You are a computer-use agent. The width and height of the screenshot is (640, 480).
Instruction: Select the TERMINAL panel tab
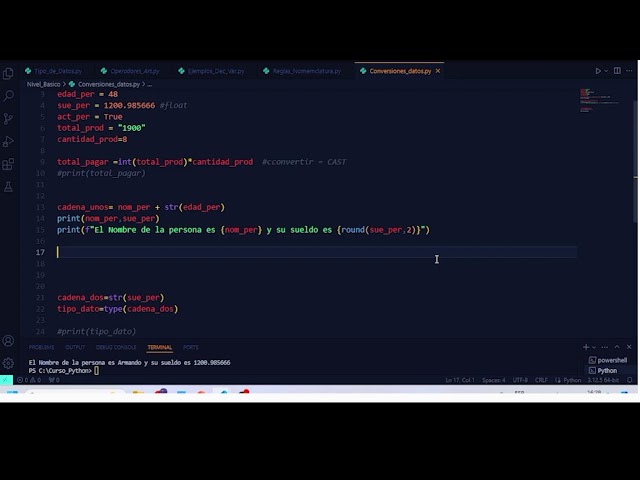[160, 347]
